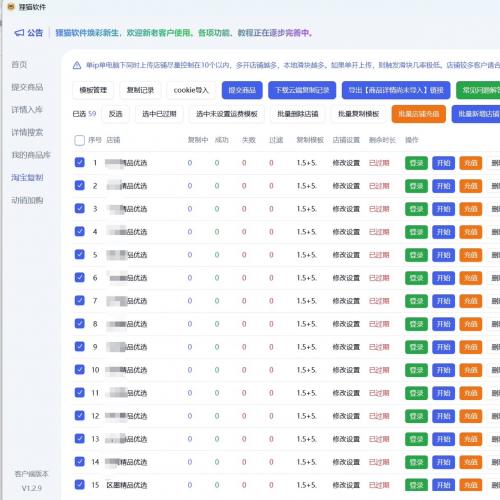Viewport: 500px width, 500px height.
Task: Uncheck the checkbox for row 7
Action: [x=79, y=300]
